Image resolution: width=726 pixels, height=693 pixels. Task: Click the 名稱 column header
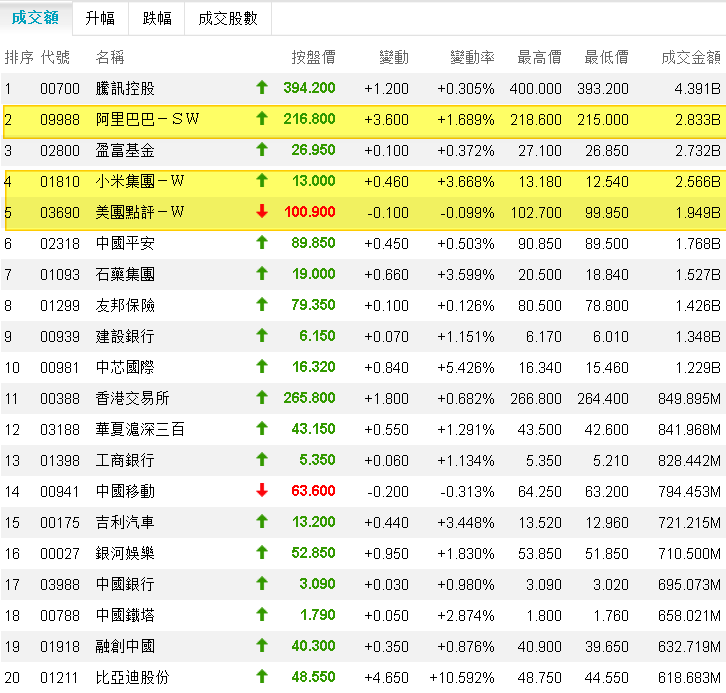(x=110, y=57)
